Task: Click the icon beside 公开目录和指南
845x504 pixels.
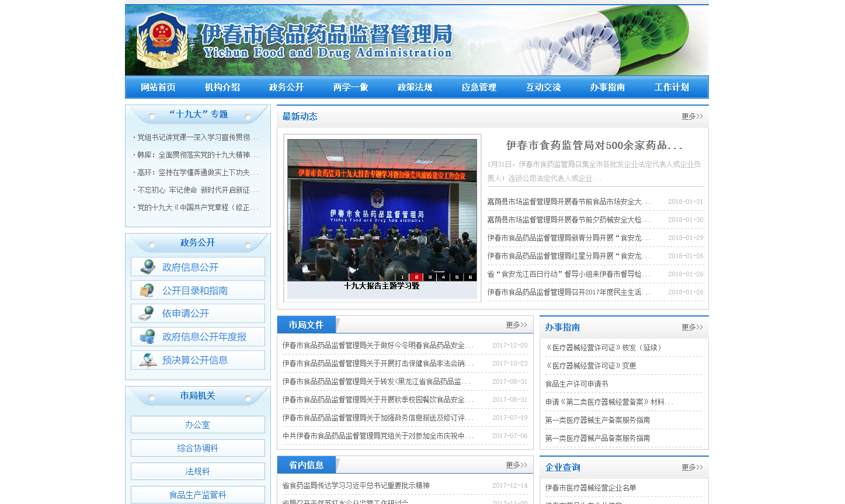Action: 148,290
